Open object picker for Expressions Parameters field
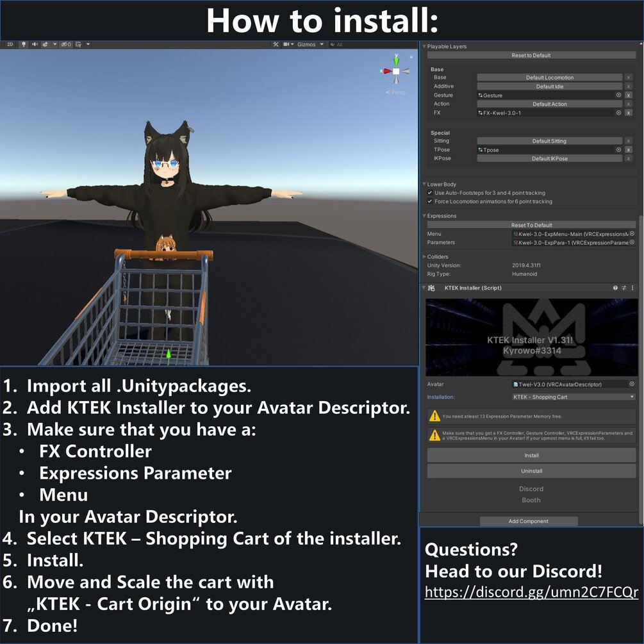The height and width of the screenshot is (644, 644). pos(632,242)
